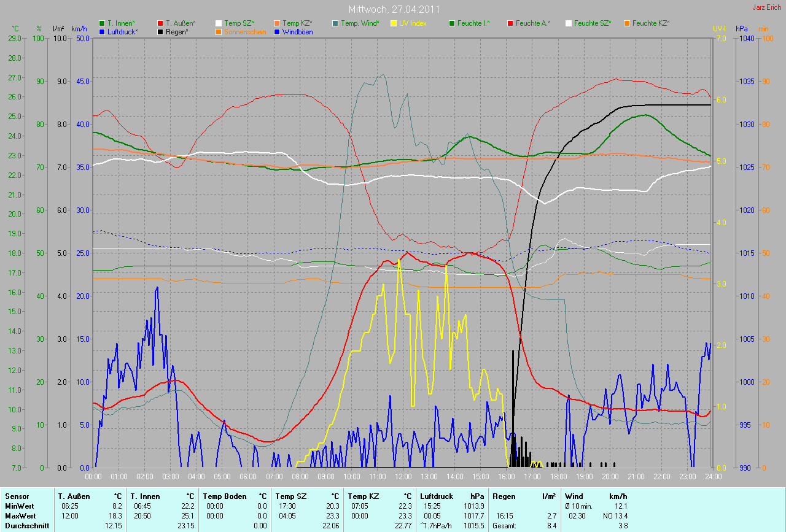Select the Temp KZ legend label

297,23
